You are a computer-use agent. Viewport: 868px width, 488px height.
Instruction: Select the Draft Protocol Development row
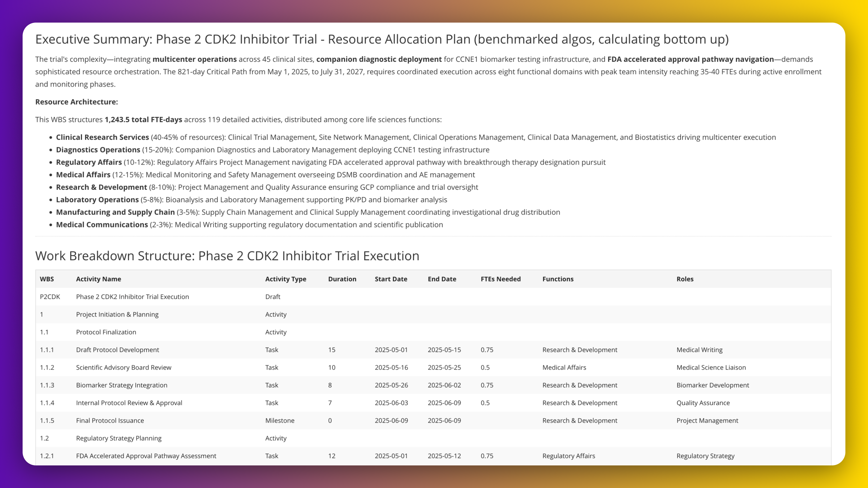coord(117,350)
